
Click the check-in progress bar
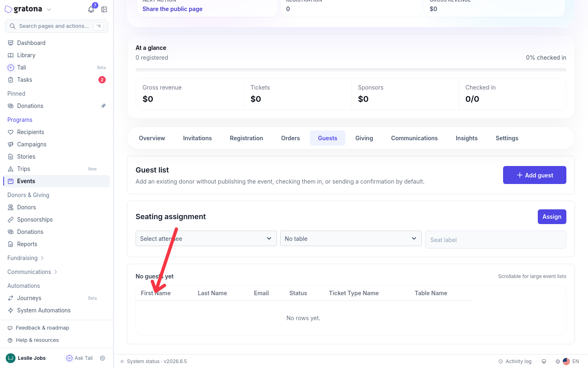[351, 70]
